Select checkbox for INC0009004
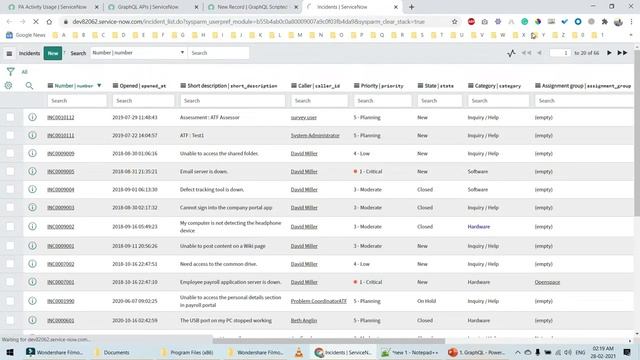Image resolution: width=640 pixels, height=360 pixels. (10, 189)
